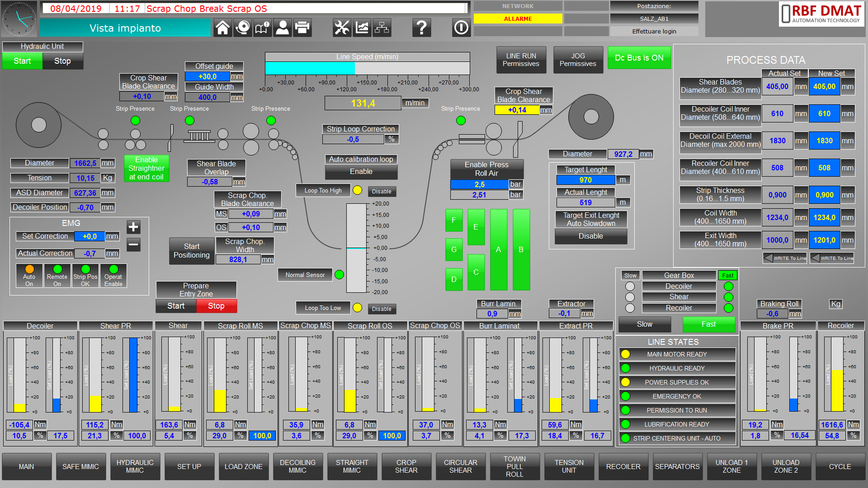The height and width of the screenshot is (488, 868).
Task: Set Recoiler gear box to Slow
Action: pos(630,308)
